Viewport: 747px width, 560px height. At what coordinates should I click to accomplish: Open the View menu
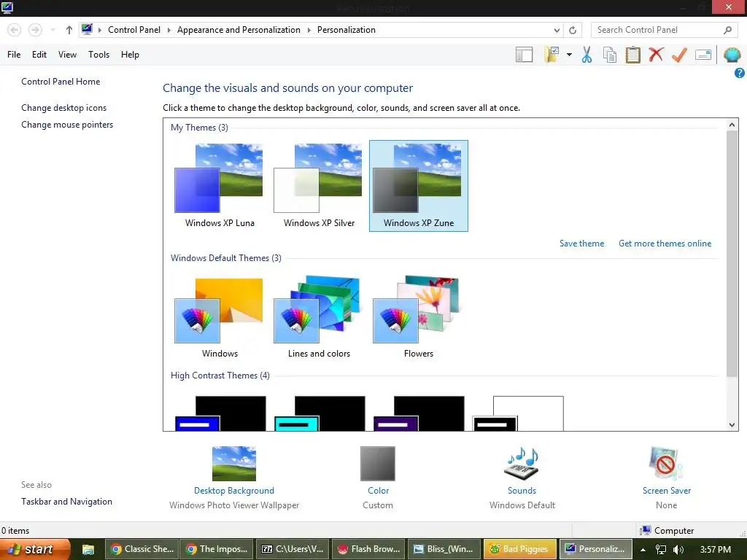click(67, 55)
